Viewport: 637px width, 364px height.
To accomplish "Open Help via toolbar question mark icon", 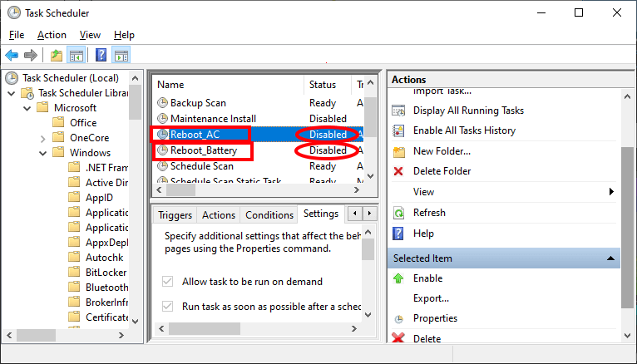I will (x=101, y=55).
